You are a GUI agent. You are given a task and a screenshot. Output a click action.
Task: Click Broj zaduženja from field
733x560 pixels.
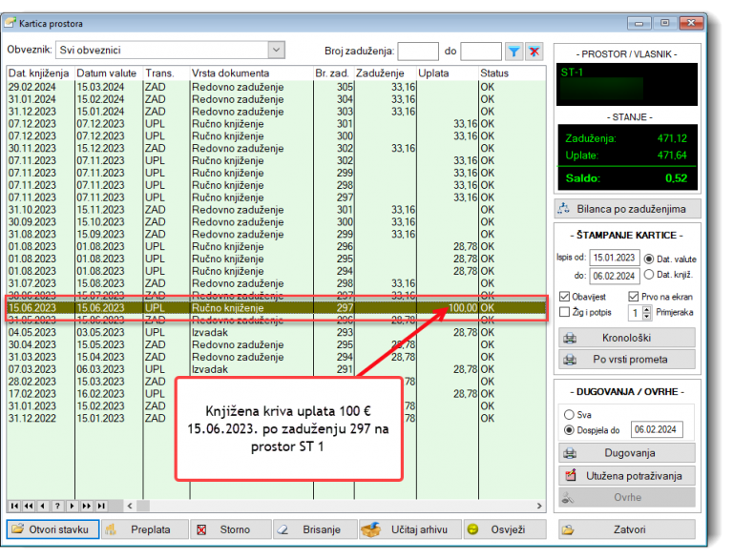click(x=418, y=51)
